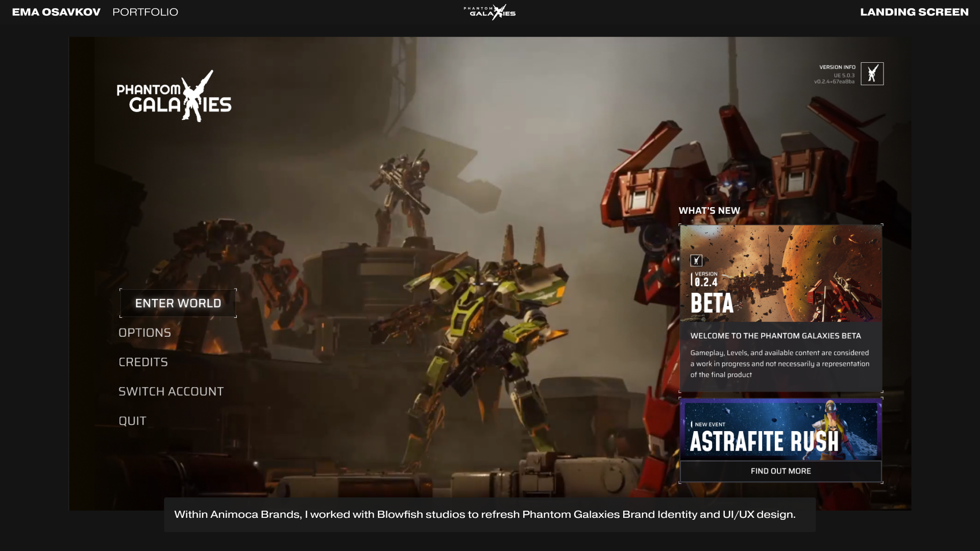Select Quit from the main menu

[133, 421]
